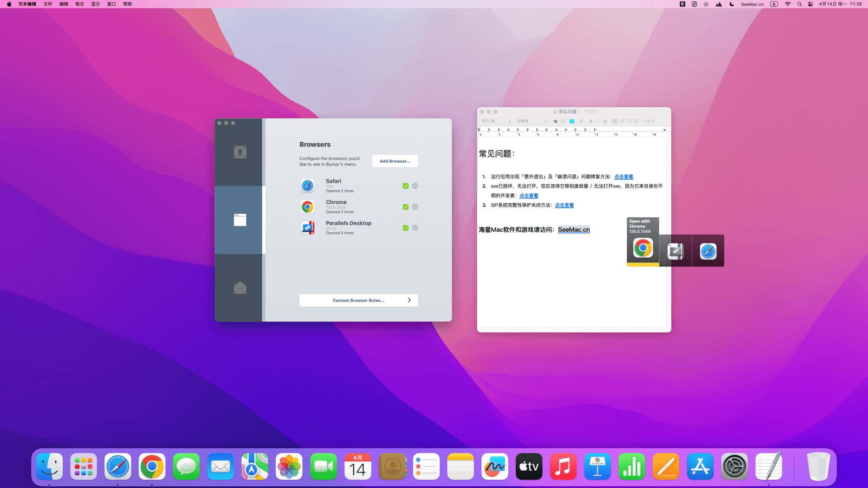868x488 pixels.
Task: Choose Safari in the Bumpr popup
Action: pos(708,251)
